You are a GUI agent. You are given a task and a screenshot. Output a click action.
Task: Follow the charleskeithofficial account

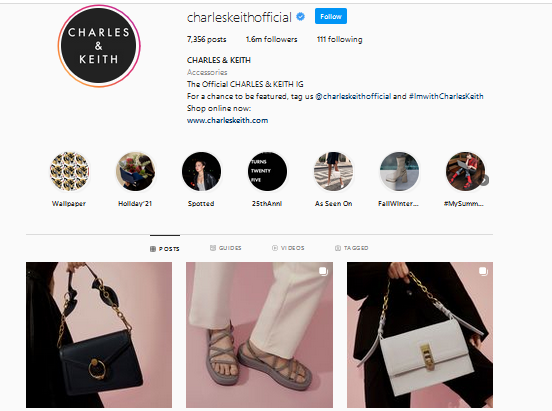pos(331,16)
